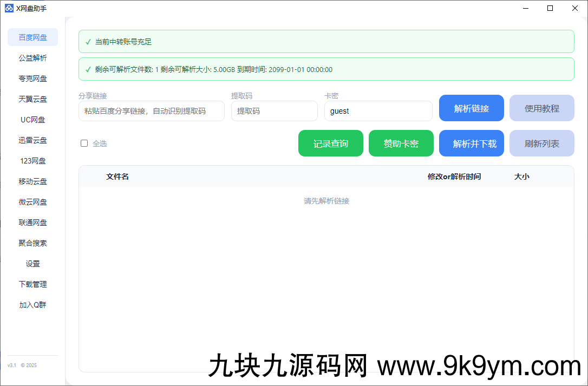Open the 设置 settings page
588x386 pixels.
(32, 264)
